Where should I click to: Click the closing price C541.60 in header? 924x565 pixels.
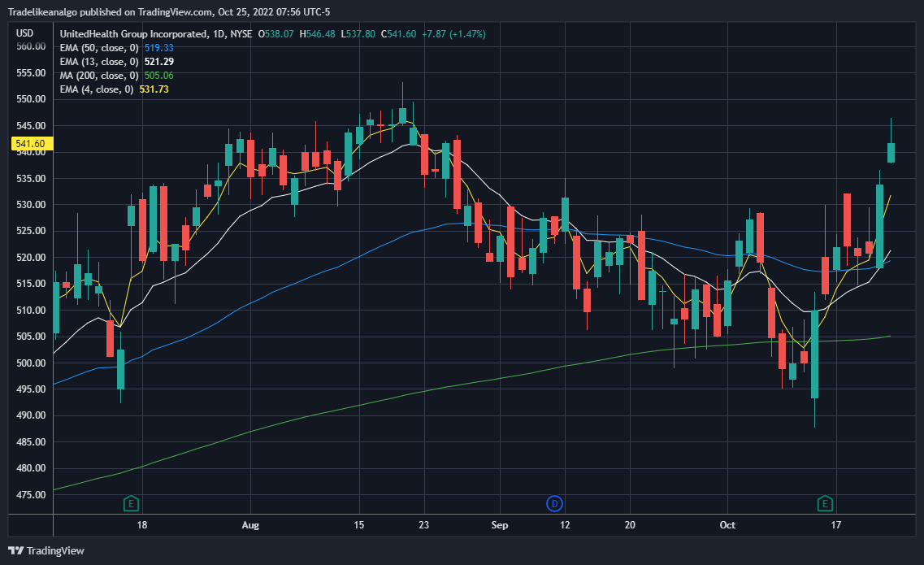click(x=398, y=34)
